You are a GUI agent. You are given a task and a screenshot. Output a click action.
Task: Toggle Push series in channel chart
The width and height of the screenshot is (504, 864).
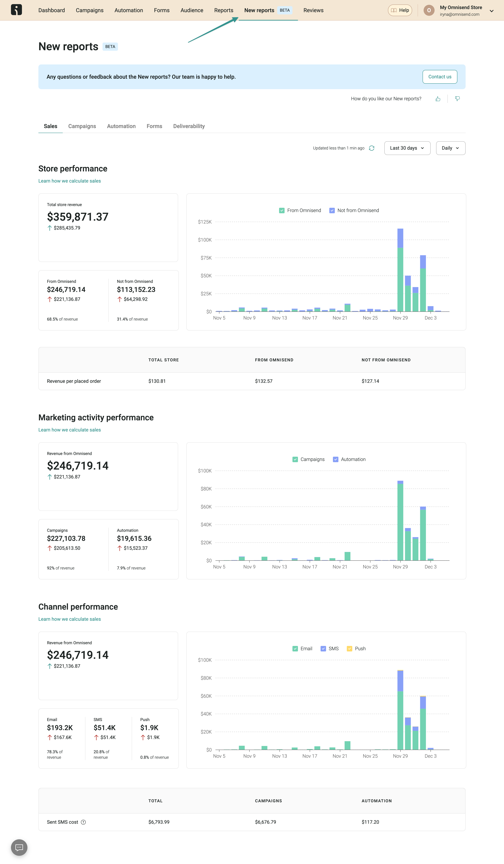coord(350,649)
